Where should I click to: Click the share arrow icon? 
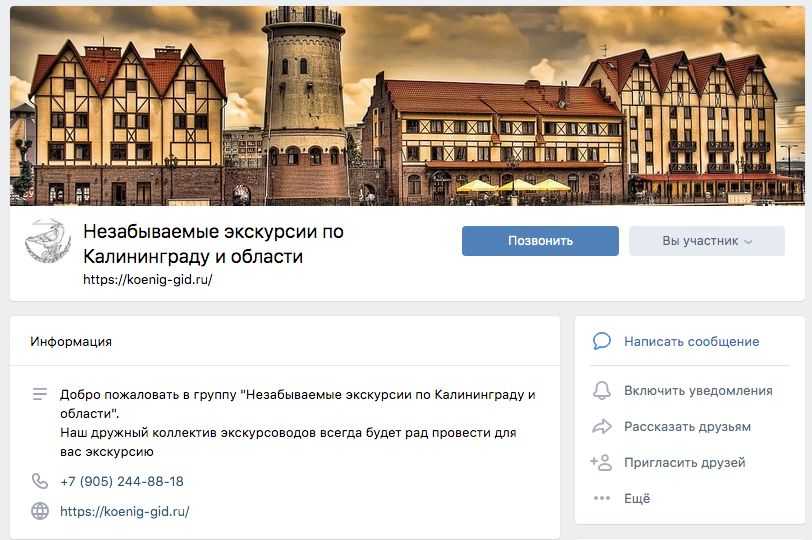pos(601,427)
